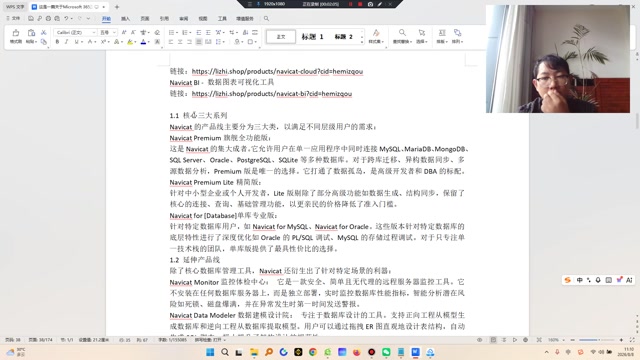Screen dimensions: 640x360
Task: Click the Cut scissors icon
Action: click(43, 32)
